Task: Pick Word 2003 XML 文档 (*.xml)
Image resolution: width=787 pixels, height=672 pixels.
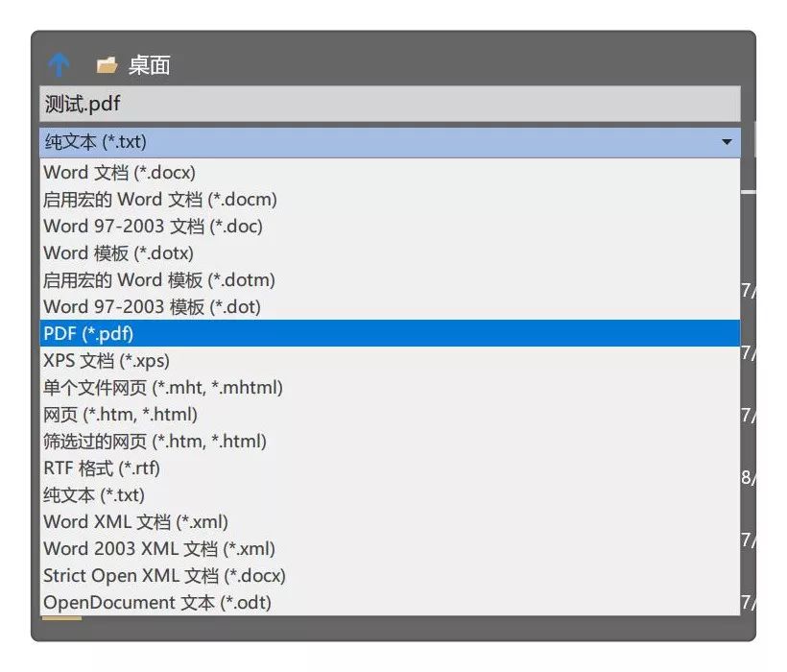Action: click(x=390, y=549)
